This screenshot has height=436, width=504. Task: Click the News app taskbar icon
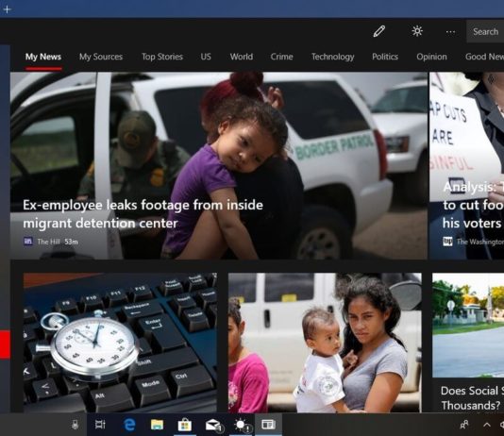(268, 425)
